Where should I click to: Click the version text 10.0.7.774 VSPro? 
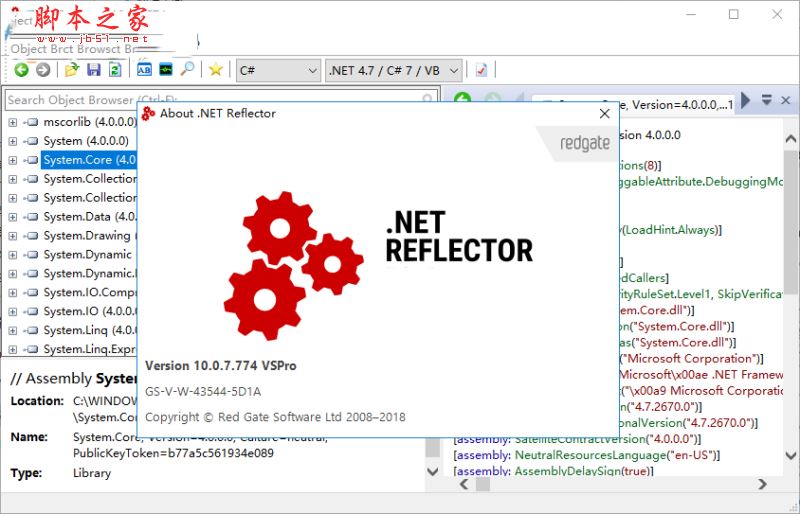(220, 365)
